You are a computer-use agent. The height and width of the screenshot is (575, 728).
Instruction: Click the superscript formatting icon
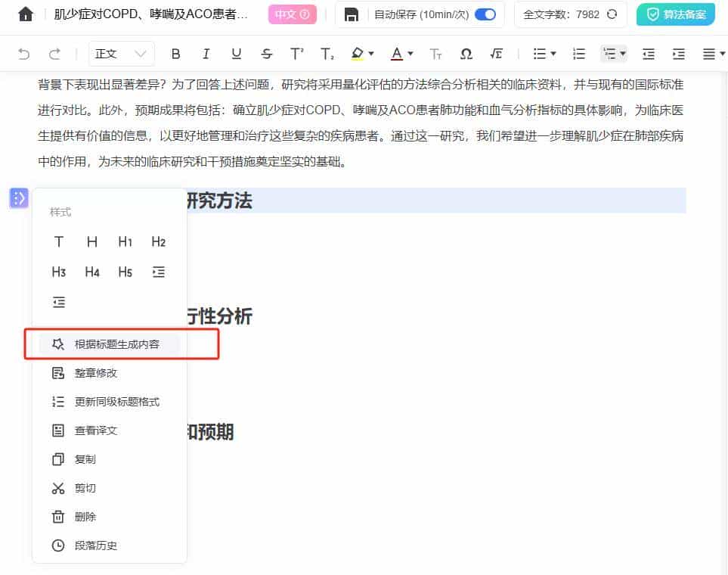295,54
